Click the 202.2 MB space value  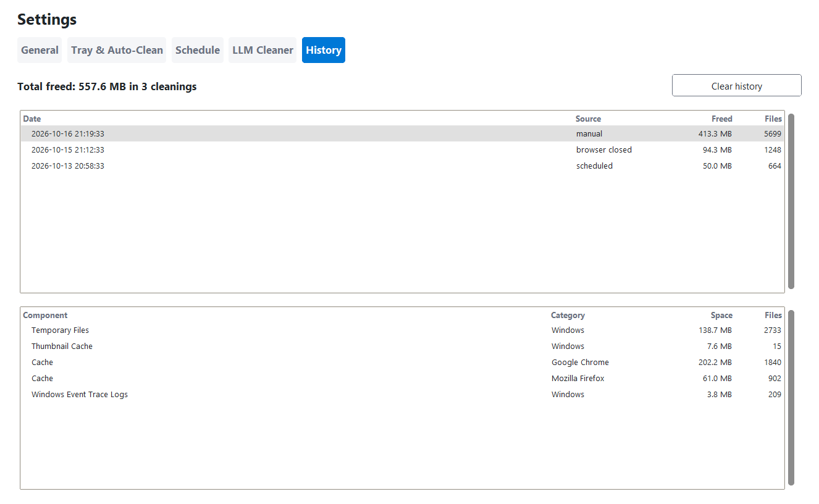tap(715, 362)
